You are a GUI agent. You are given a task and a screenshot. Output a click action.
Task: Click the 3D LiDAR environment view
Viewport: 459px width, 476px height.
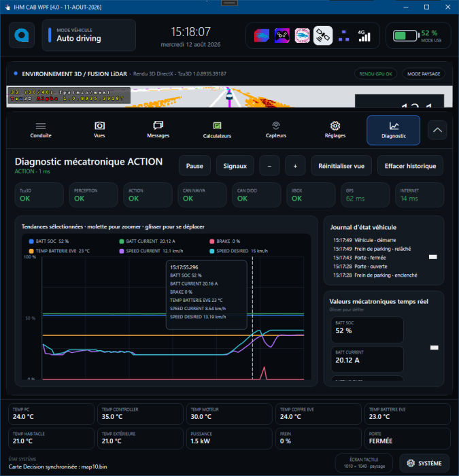pyautogui.click(x=230, y=97)
